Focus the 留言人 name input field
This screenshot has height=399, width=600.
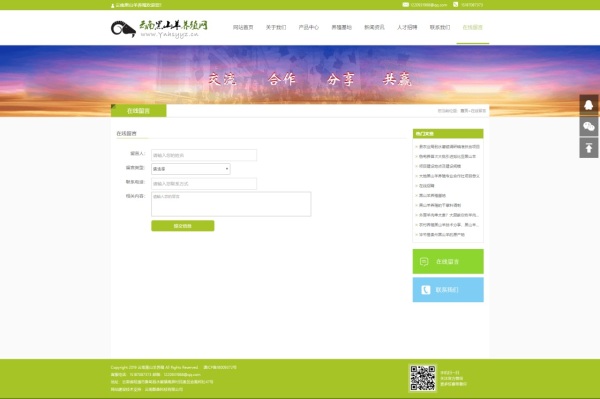(204, 155)
